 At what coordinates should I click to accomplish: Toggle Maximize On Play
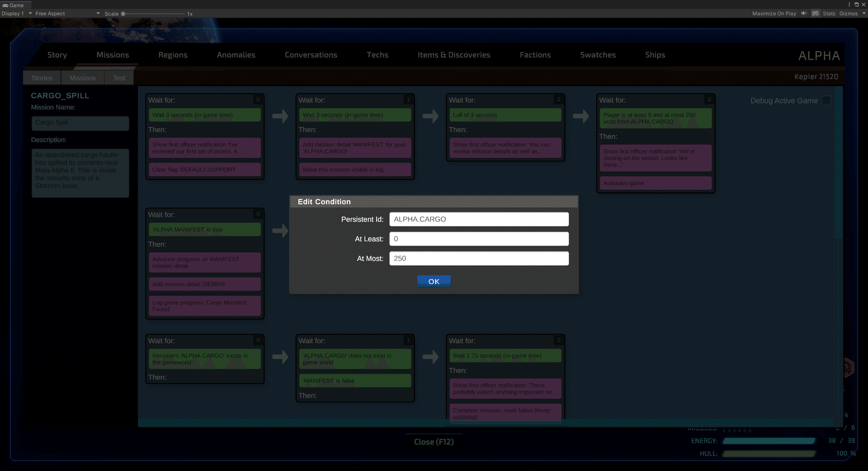coord(774,14)
